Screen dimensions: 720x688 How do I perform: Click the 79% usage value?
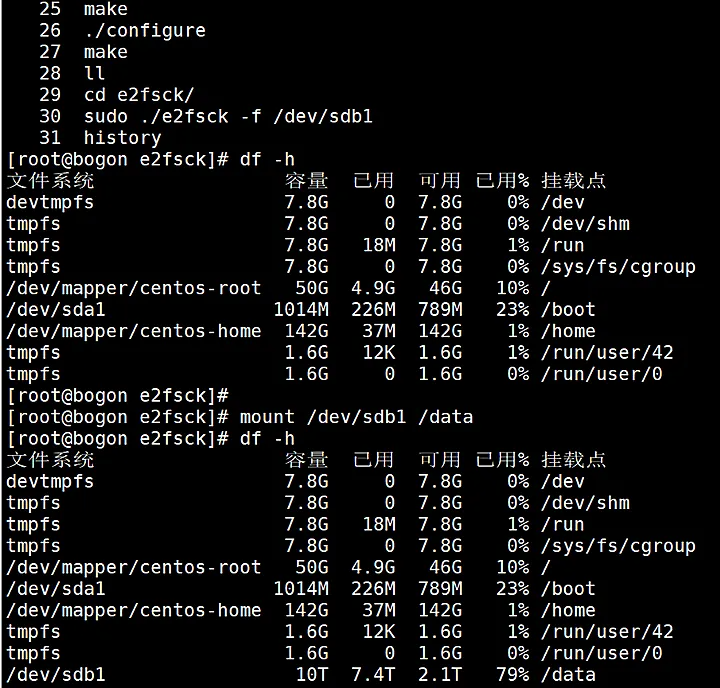512,674
